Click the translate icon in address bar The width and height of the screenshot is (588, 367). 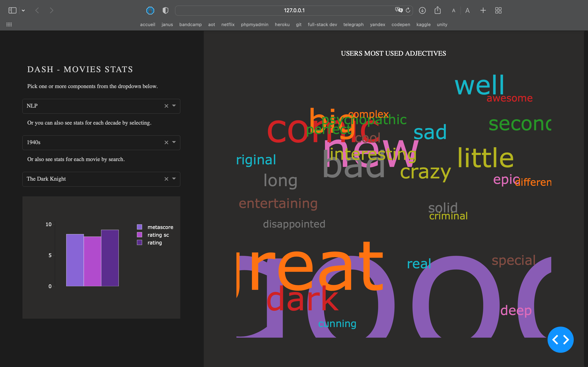(x=399, y=10)
